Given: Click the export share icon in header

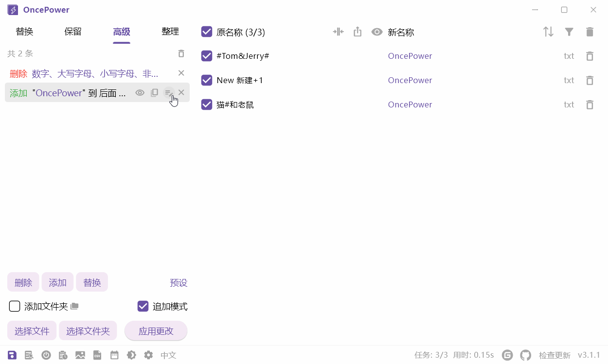Looking at the screenshot, I should pos(358,32).
